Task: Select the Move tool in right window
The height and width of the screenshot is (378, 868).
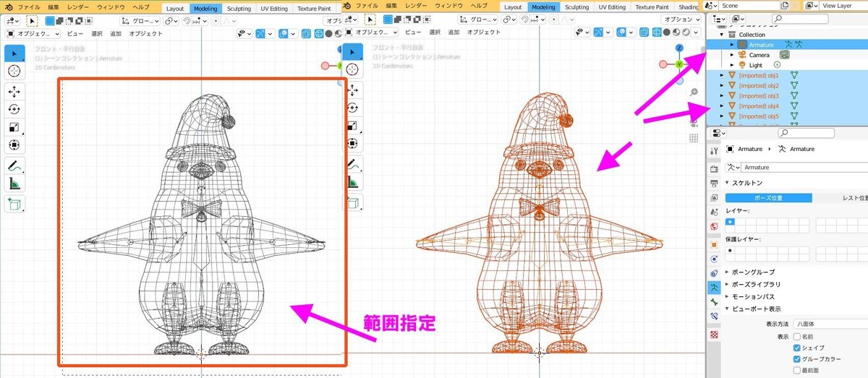Action: point(352,91)
